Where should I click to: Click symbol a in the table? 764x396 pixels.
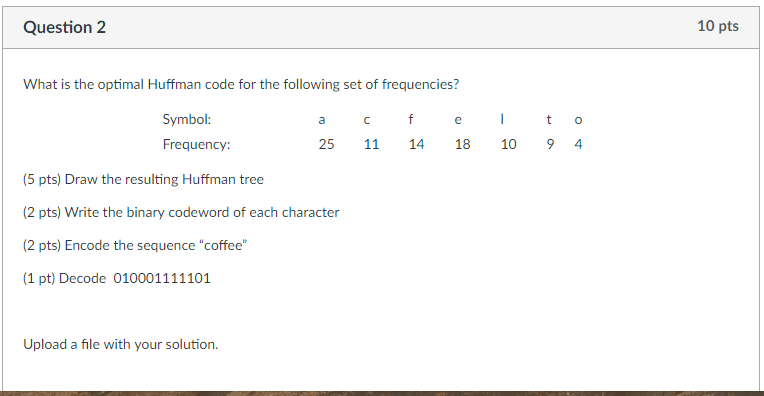pos(322,120)
